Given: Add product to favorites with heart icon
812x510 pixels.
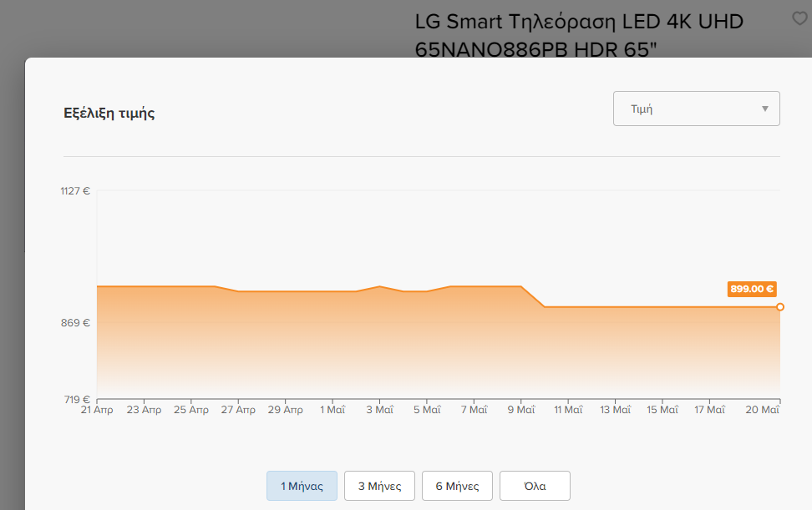Looking at the screenshot, I should pyautogui.click(x=800, y=18).
